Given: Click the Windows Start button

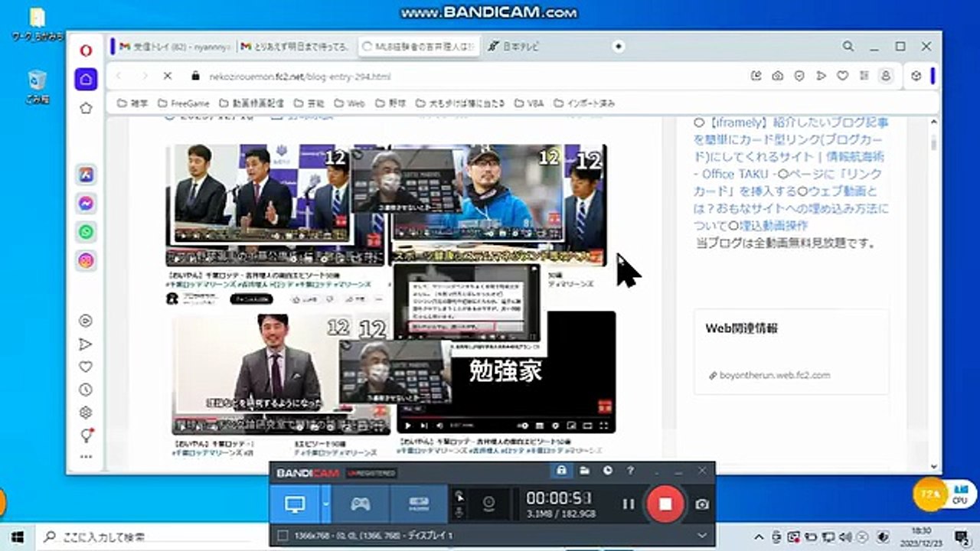Looking at the screenshot, I should tap(17, 536).
